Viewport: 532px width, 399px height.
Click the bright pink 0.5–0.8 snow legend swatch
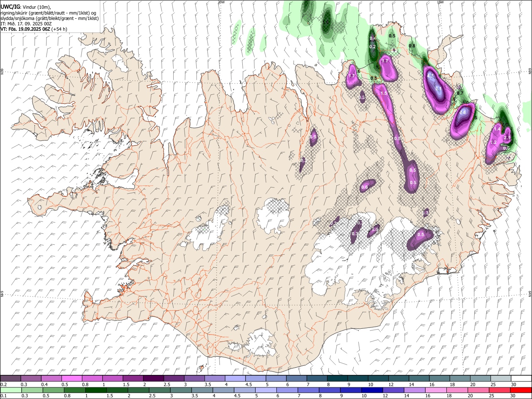tap(72, 379)
